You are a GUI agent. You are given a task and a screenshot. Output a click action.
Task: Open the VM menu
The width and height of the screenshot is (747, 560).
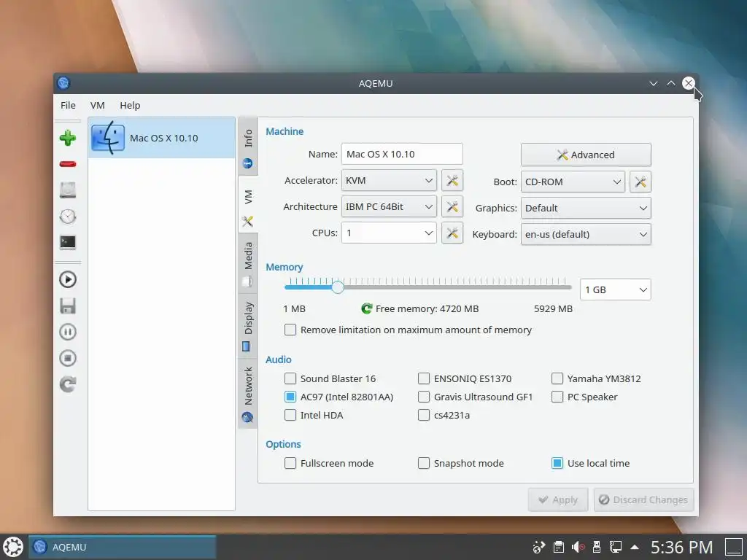(x=97, y=105)
